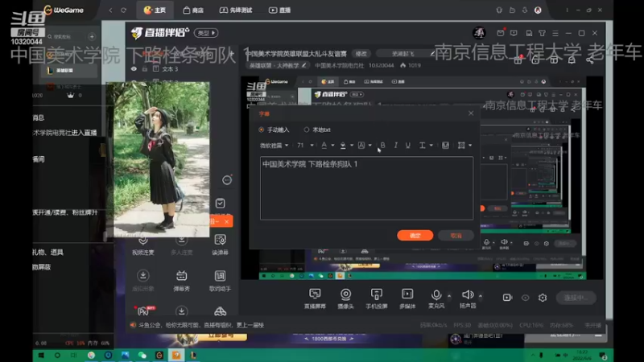Click the PK icon in tools panel
644x362 pixels.
tap(143, 311)
